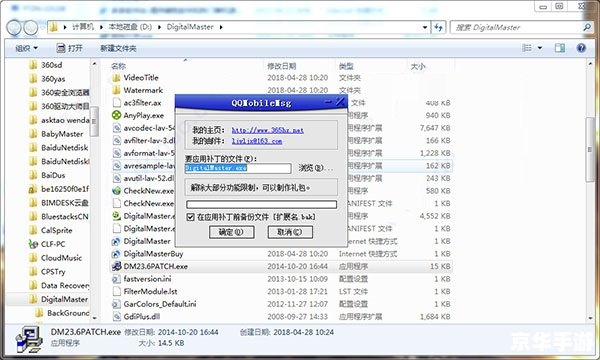The width and height of the screenshot is (600, 360).
Task: Expand the 计算机 breadcrumb arrow
Action: 101,27
